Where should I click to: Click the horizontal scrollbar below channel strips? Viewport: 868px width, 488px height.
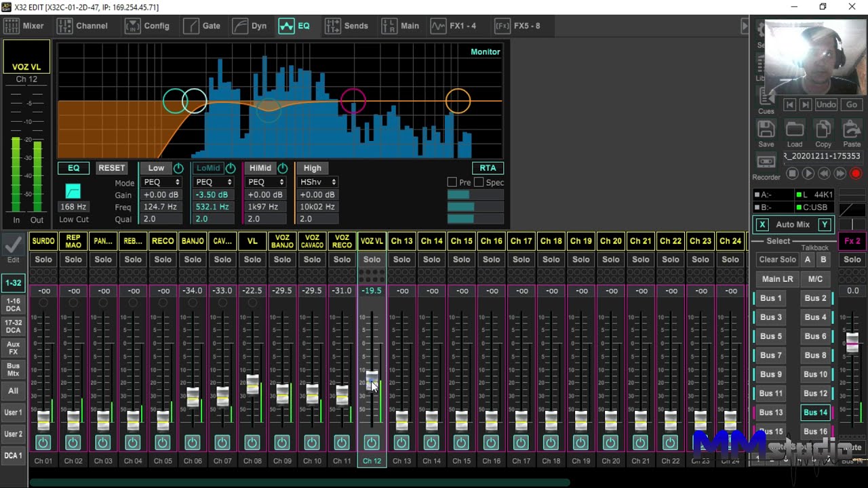click(x=298, y=483)
